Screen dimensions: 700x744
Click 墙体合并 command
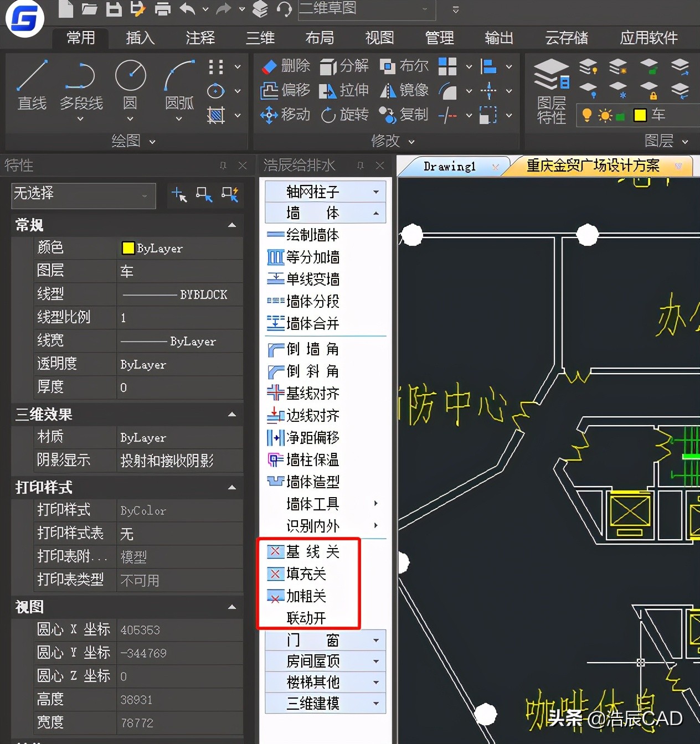tap(303, 324)
